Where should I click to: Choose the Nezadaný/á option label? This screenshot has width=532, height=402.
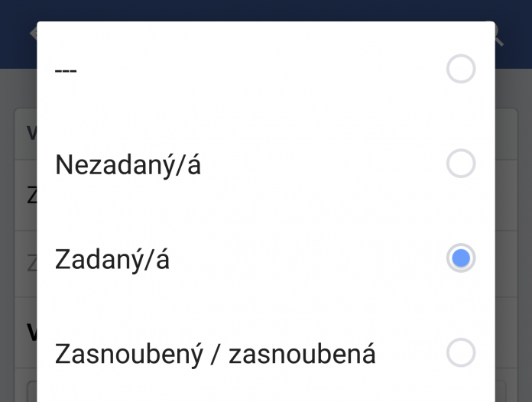click(128, 165)
